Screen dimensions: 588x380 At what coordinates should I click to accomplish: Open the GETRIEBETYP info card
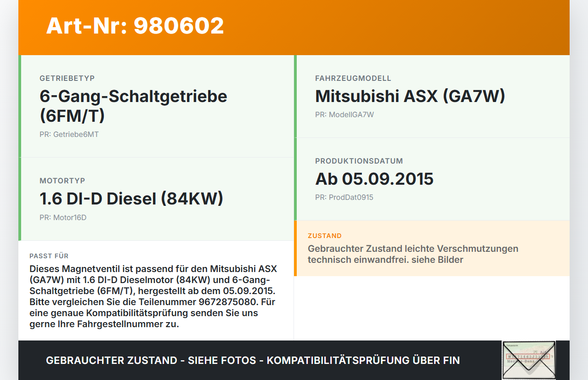tap(156, 105)
